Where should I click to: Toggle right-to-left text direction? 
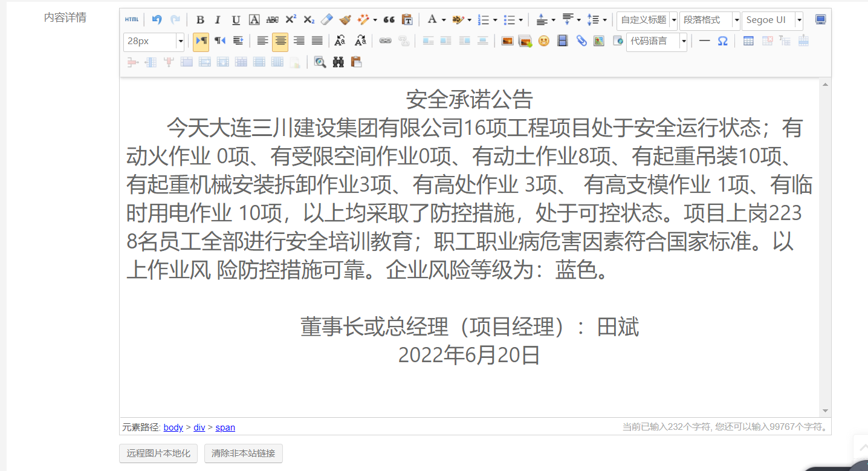click(220, 41)
